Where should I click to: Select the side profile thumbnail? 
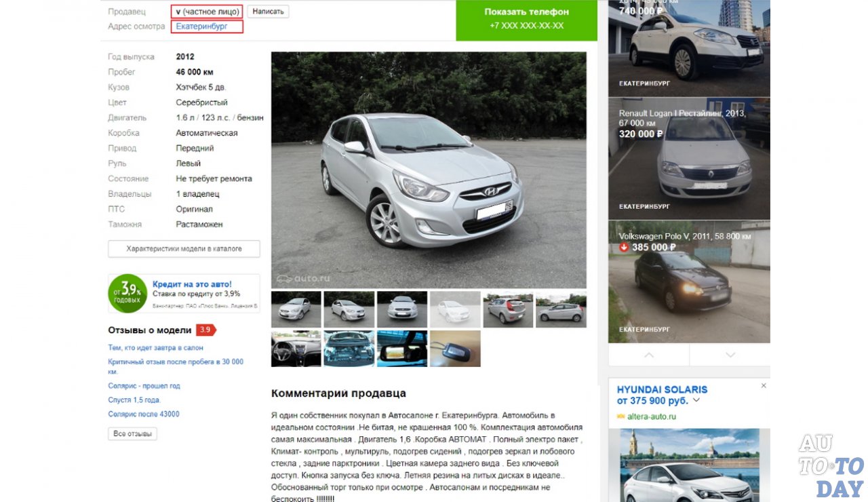(561, 309)
